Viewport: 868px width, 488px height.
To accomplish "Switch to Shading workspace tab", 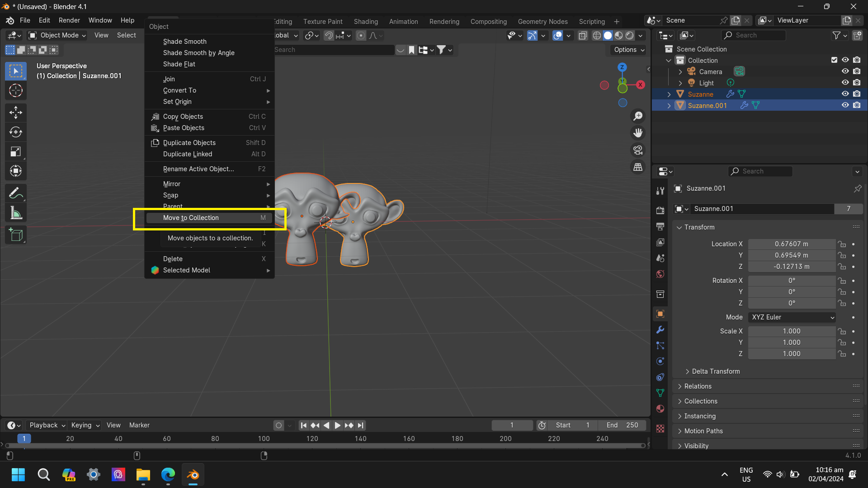I will pyautogui.click(x=366, y=21).
